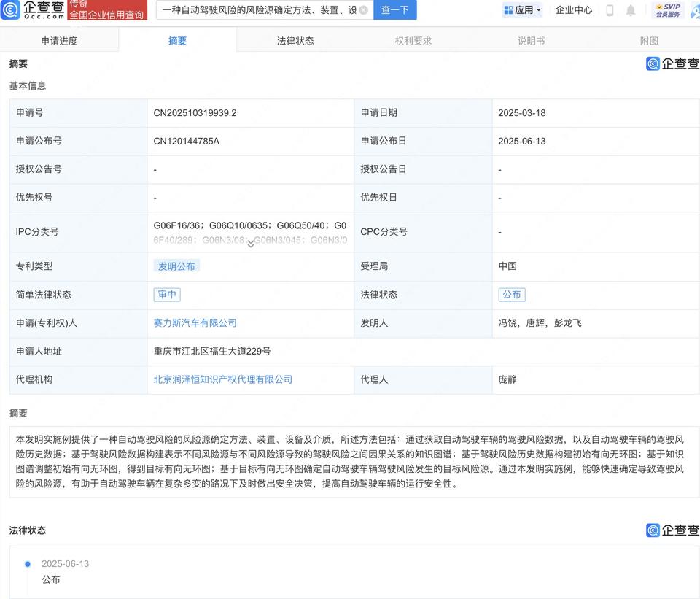This screenshot has width=700, height=599.
Task: Open the 北京润泽恒知识产权代理有限公司 agency link
Action: (222, 379)
